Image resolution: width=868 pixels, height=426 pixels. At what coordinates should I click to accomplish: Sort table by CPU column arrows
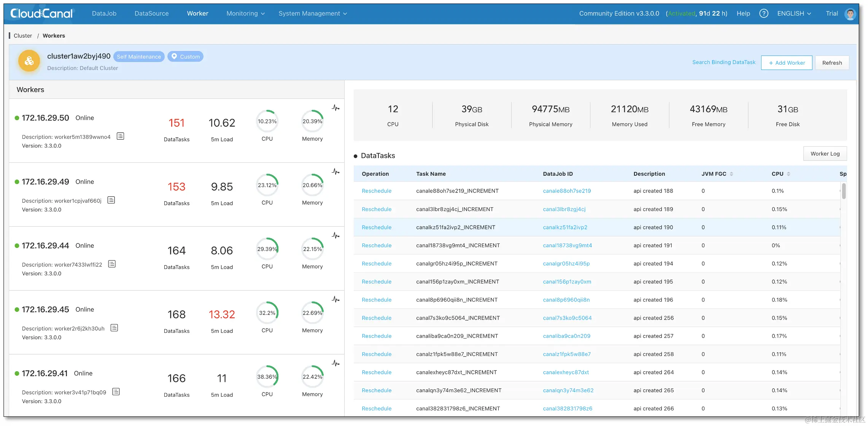click(789, 174)
